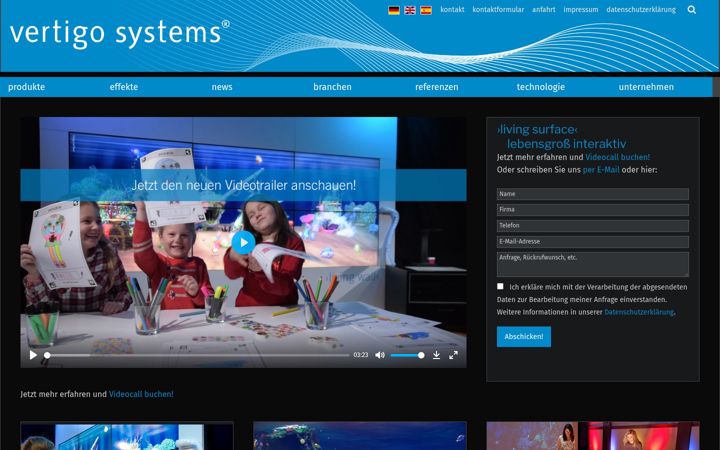Focus the E-Mail-Adresse input field
Viewport: 720px width, 450px height.
pyautogui.click(x=592, y=242)
